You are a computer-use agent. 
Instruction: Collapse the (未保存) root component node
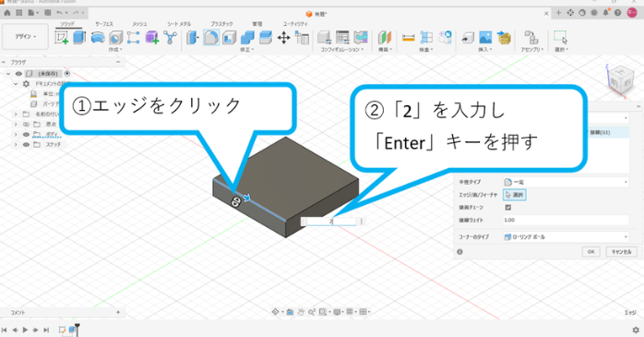coord(8,74)
